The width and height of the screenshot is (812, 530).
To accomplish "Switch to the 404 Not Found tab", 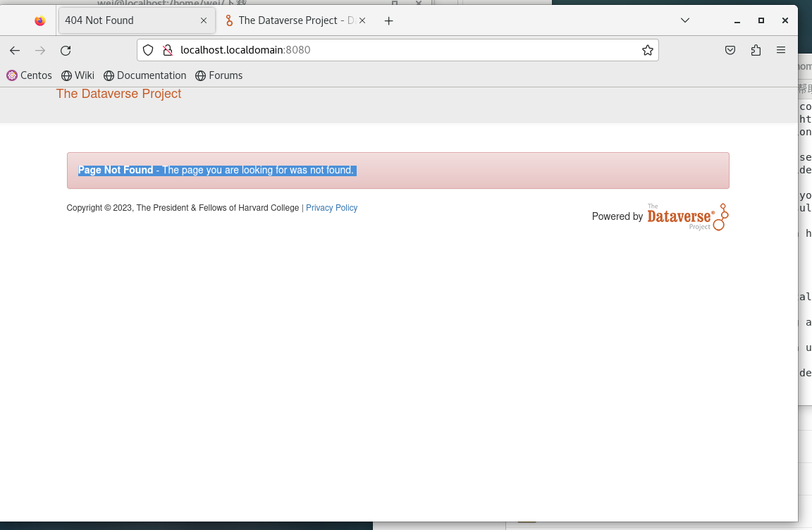I will pos(127,20).
